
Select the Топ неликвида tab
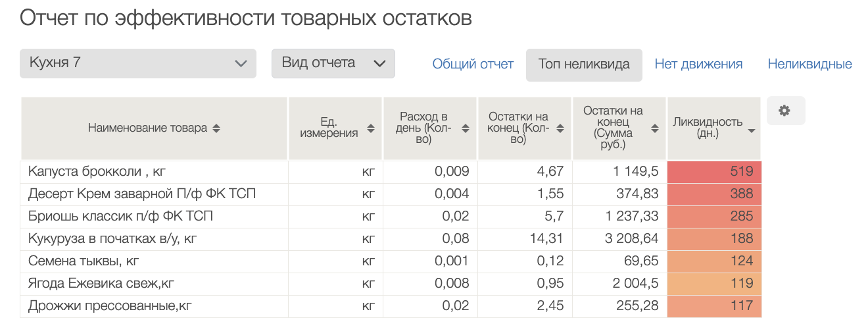pyautogui.click(x=584, y=65)
